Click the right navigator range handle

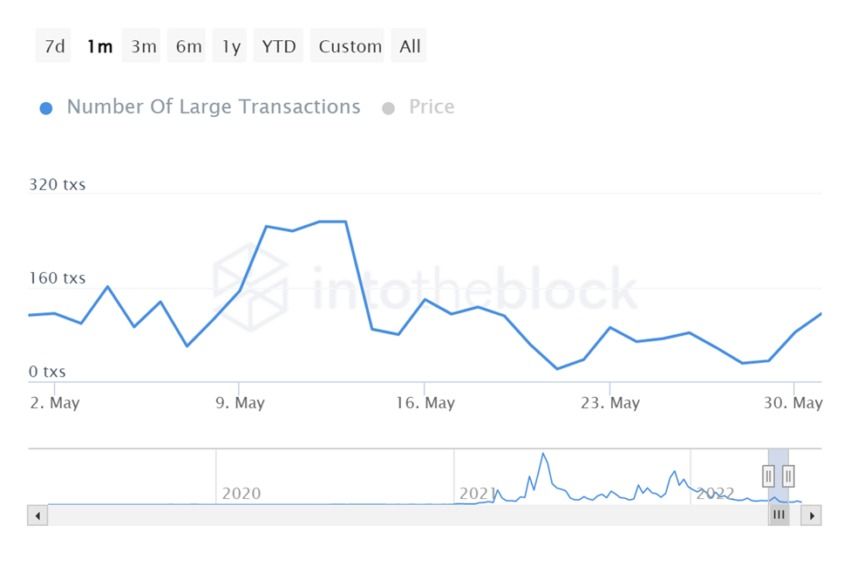[x=788, y=475]
